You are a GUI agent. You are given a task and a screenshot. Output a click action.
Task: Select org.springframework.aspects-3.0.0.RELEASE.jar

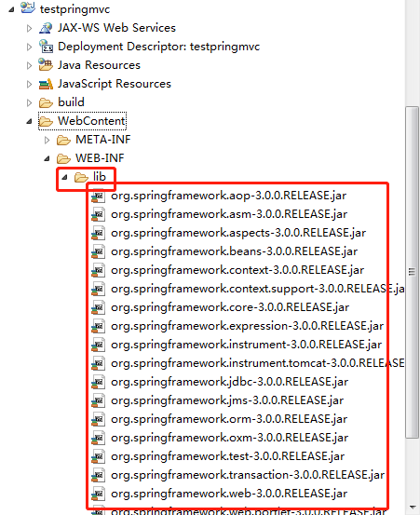pos(238,233)
